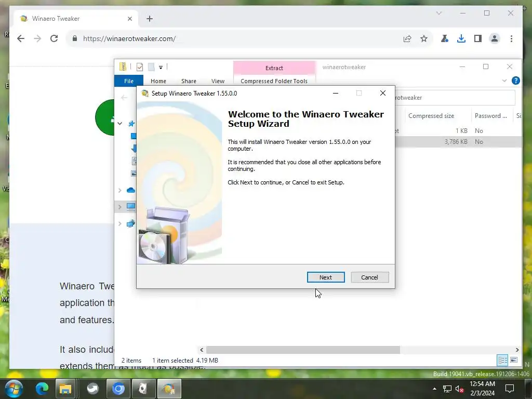Screen dimensions: 532x399
Task: Open Quick Access Toolbar customize dropdown
Action: (x=161, y=67)
